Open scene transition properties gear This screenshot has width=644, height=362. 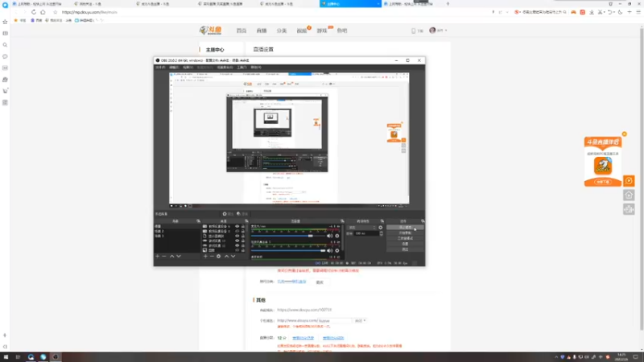380,228
